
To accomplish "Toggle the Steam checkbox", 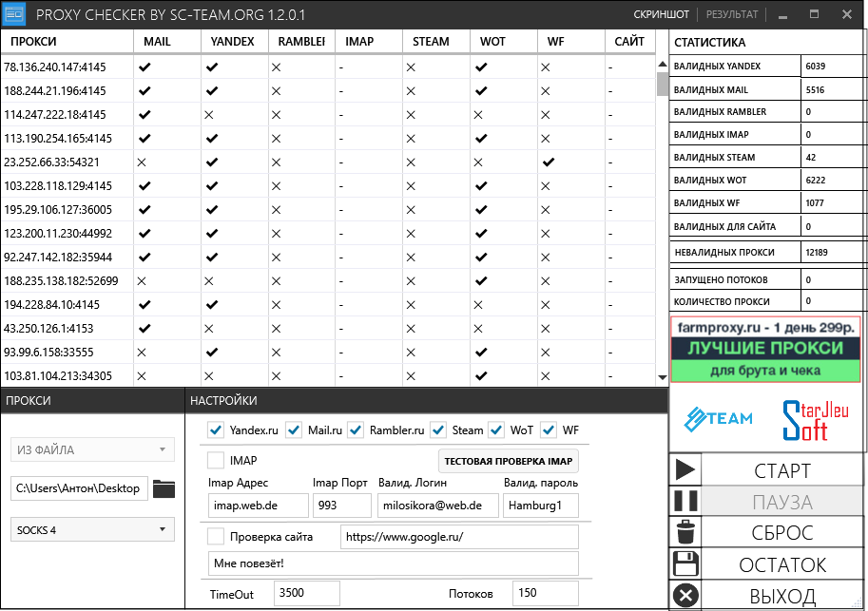I will (x=437, y=430).
